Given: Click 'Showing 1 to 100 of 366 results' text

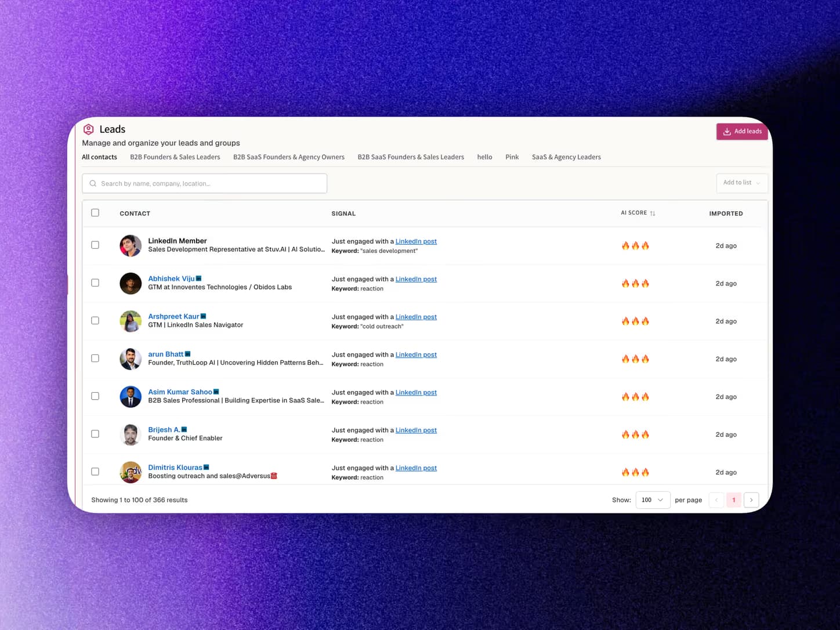Looking at the screenshot, I should [139, 499].
